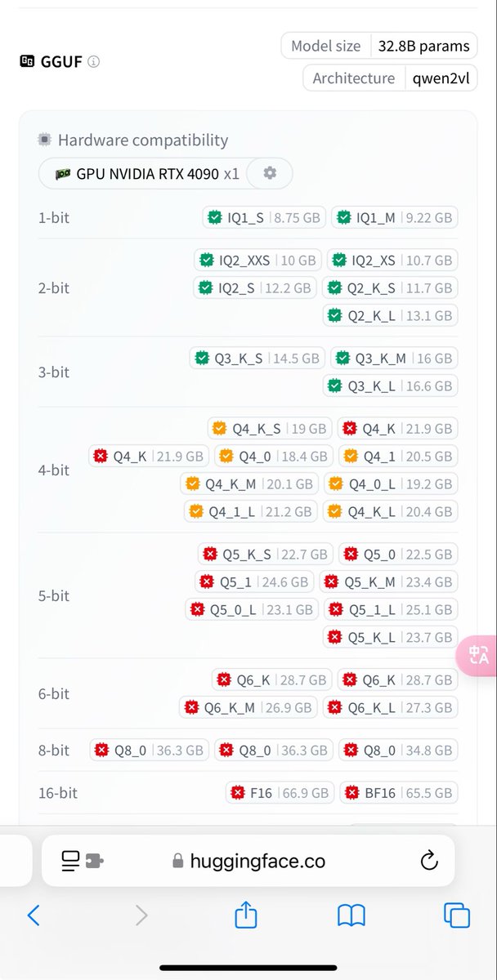Open the Q2_K_L 13.1 GB file

pos(390,315)
